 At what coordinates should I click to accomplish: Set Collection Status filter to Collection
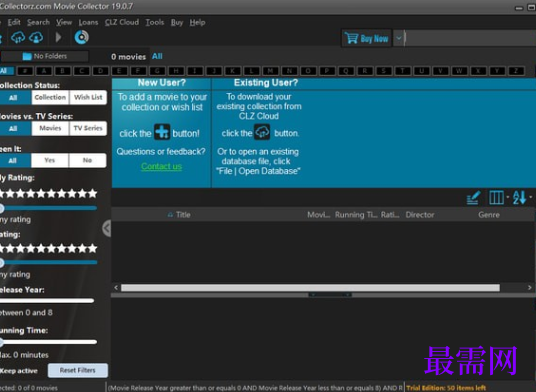coord(50,97)
